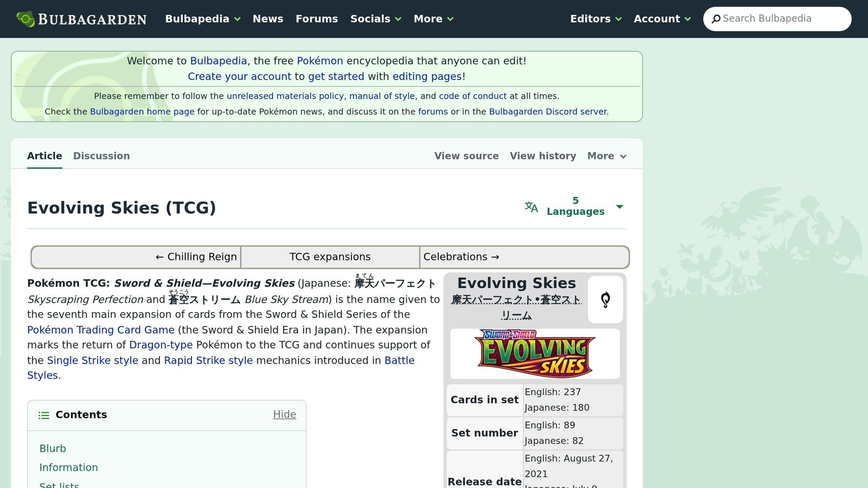Open the 5 Languages dropdown arrow

click(x=619, y=207)
